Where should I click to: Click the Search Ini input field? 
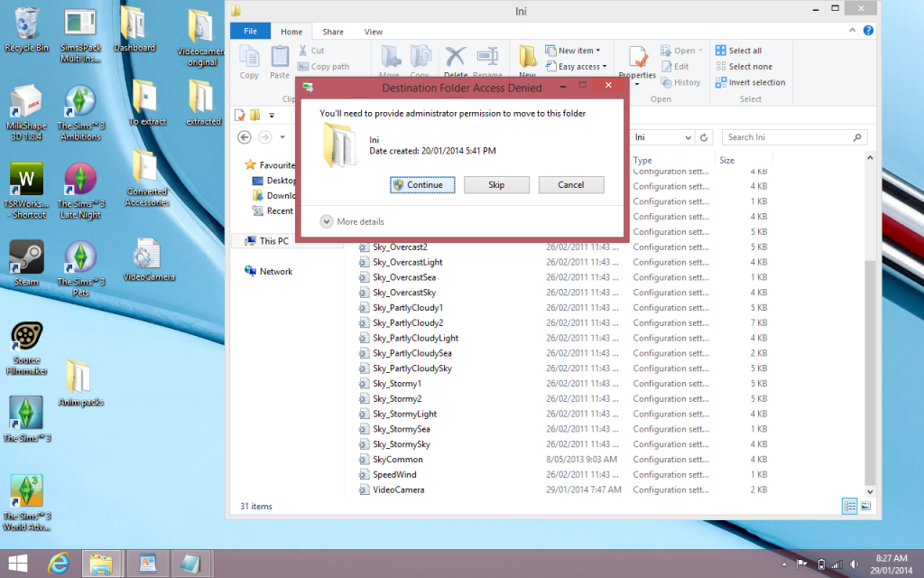pyautogui.click(x=794, y=137)
